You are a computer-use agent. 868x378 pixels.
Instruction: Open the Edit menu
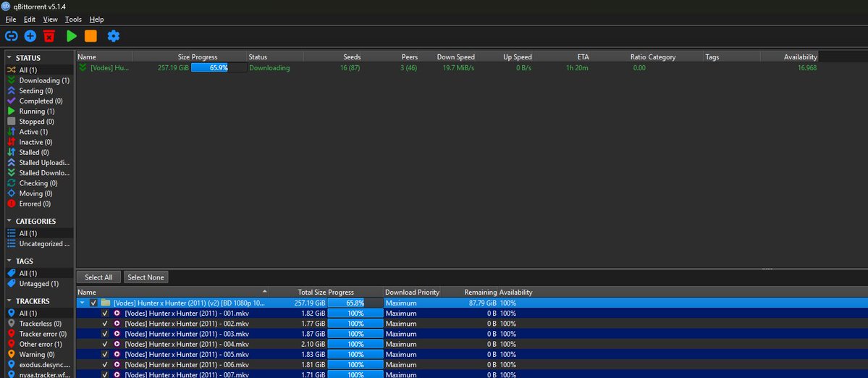click(30, 20)
